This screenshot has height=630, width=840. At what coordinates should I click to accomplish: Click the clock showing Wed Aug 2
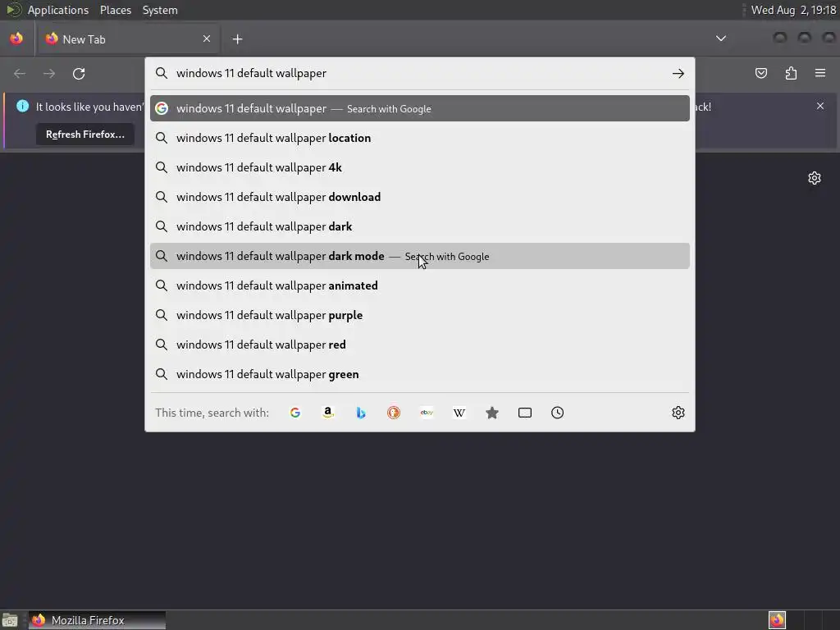tap(793, 10)
